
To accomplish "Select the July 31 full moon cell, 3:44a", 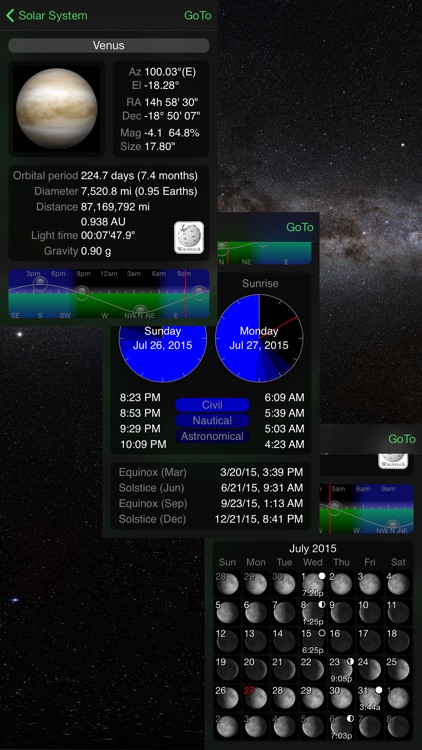I will pyautogui.click(x=370, y=698).
